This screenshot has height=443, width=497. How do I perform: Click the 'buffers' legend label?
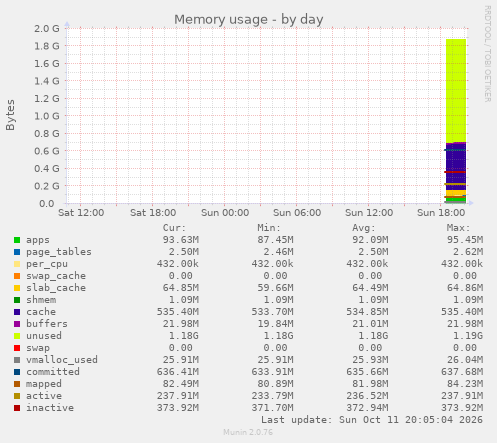[47, 324]
